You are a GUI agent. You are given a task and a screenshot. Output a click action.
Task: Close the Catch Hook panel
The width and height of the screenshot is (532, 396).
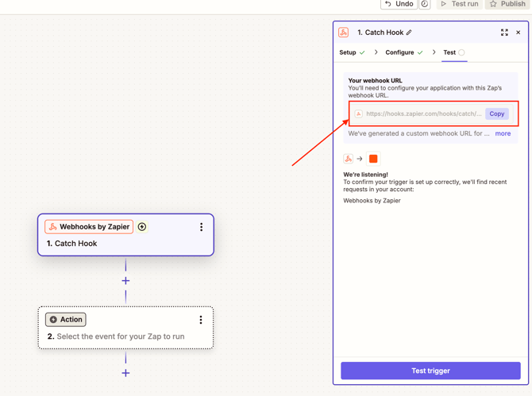518,33
